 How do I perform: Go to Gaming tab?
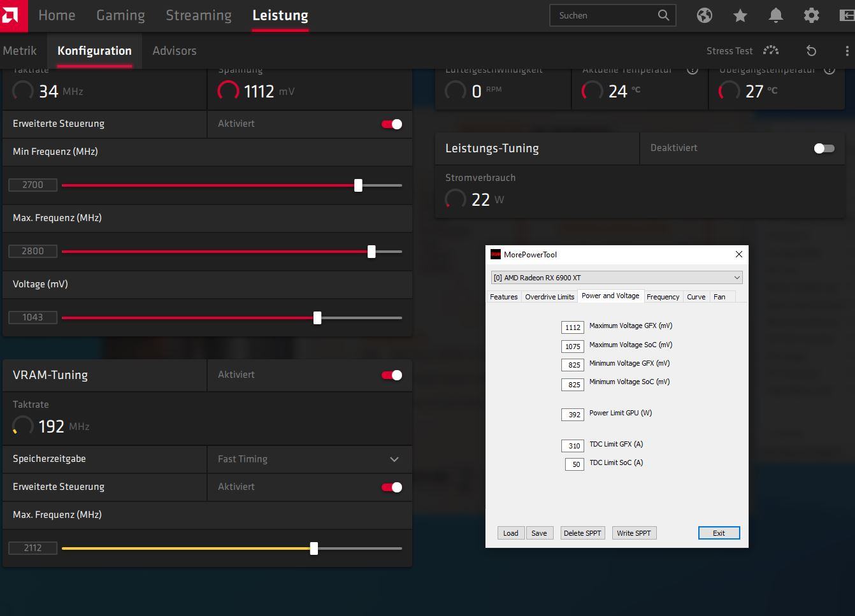[120, 15]
